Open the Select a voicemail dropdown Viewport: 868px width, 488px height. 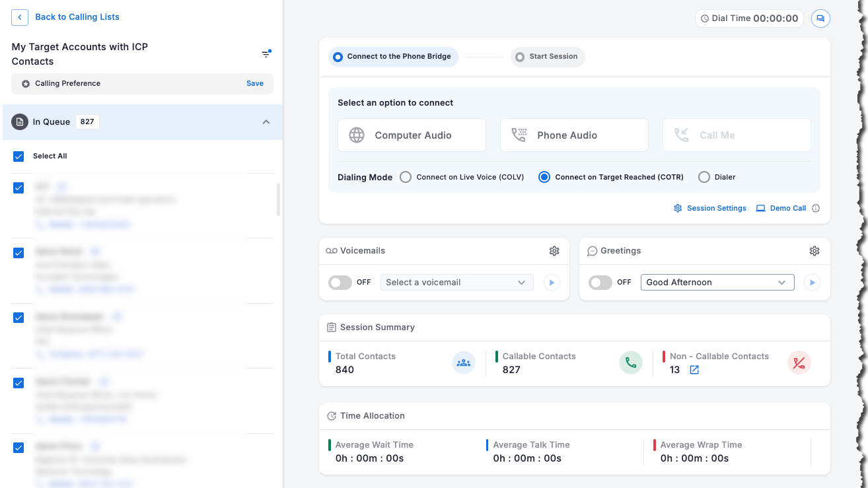click(456, 283)
